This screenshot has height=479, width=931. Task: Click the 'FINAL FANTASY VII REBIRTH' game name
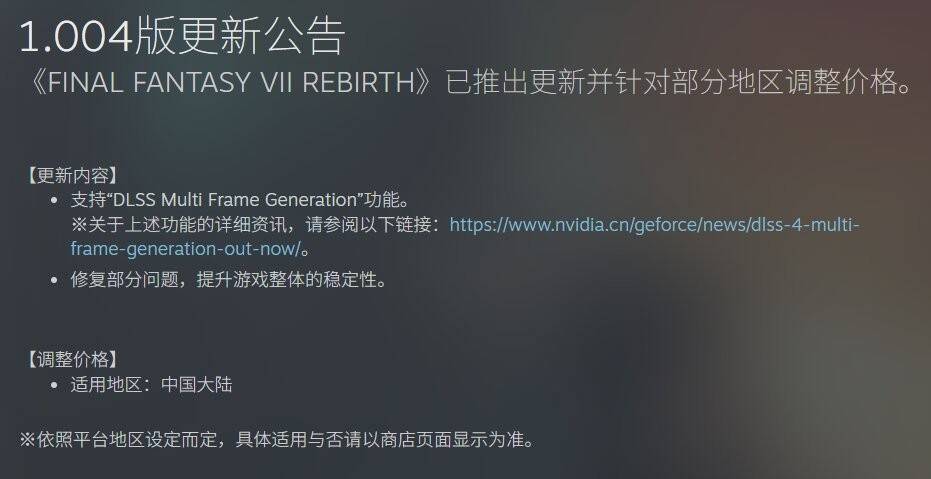pyautogui.click(x=230, y=83)
